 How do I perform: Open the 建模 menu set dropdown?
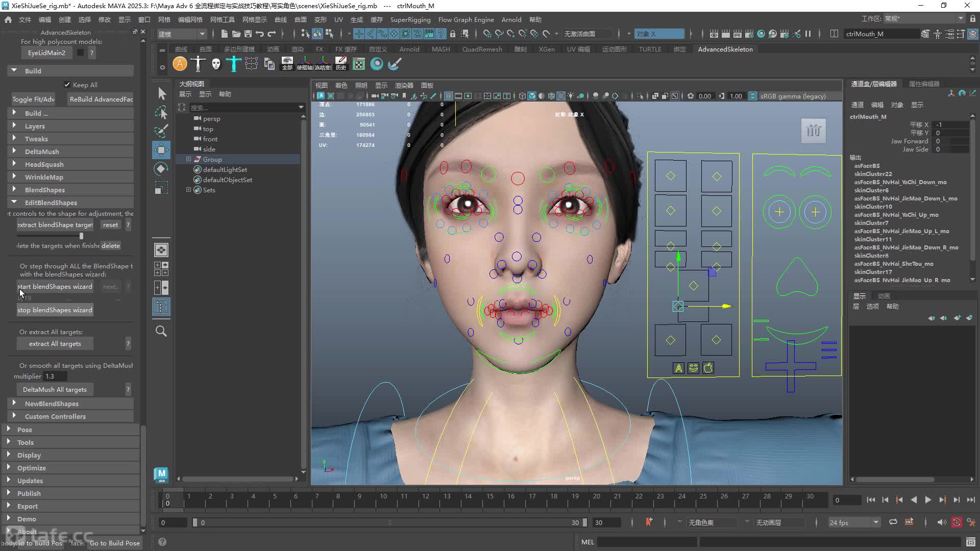pos(181,34)
